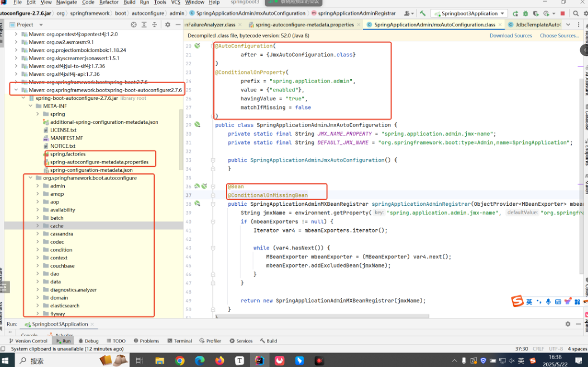Click the Choose Sources link
This screenshot has width=588, height=367.
pos(559,36)
